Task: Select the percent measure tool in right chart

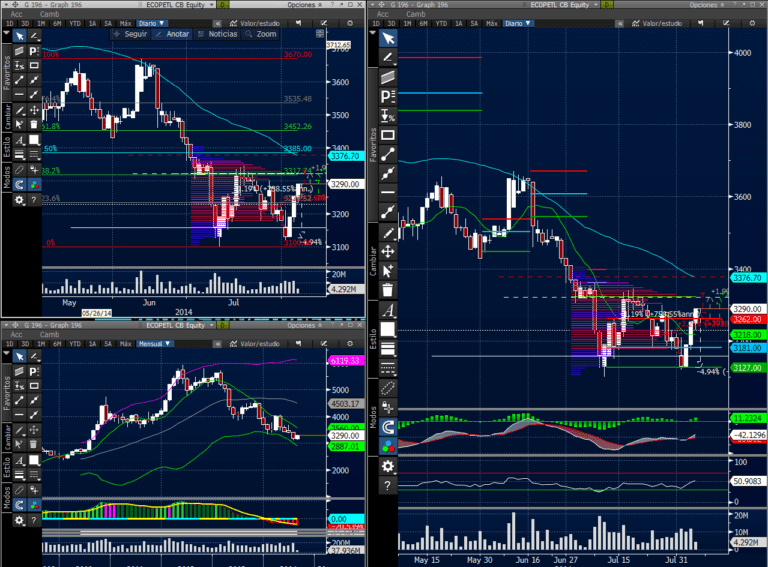Action: point(388,116)
